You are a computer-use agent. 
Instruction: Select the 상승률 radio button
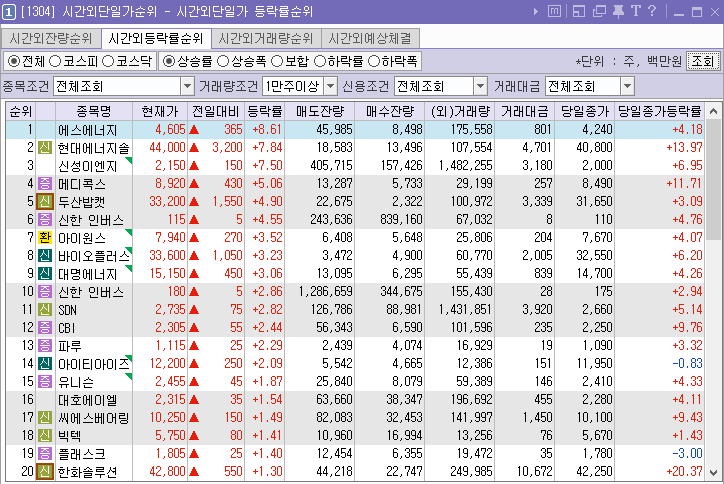pyautogui.click(x=169, y=61)
